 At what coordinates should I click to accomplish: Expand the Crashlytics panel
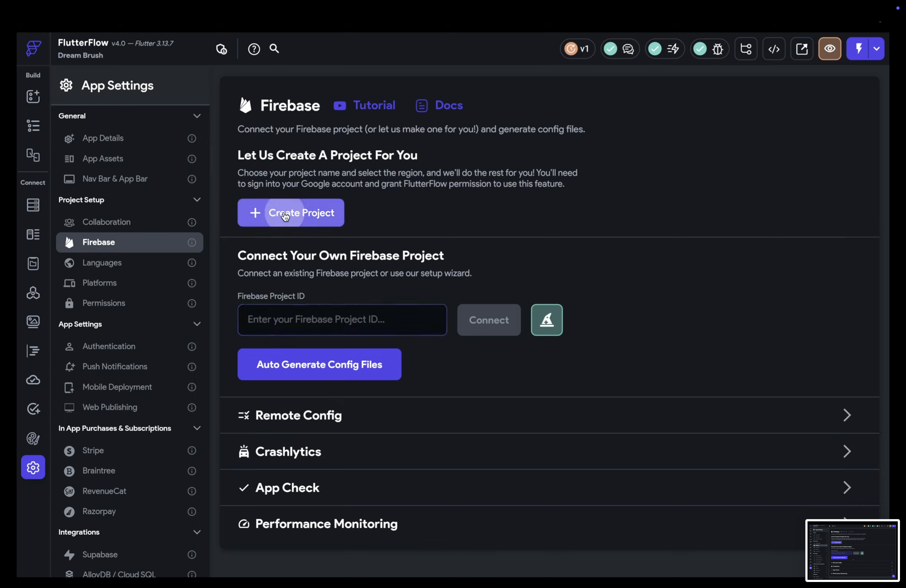click(x=549, y=451)
